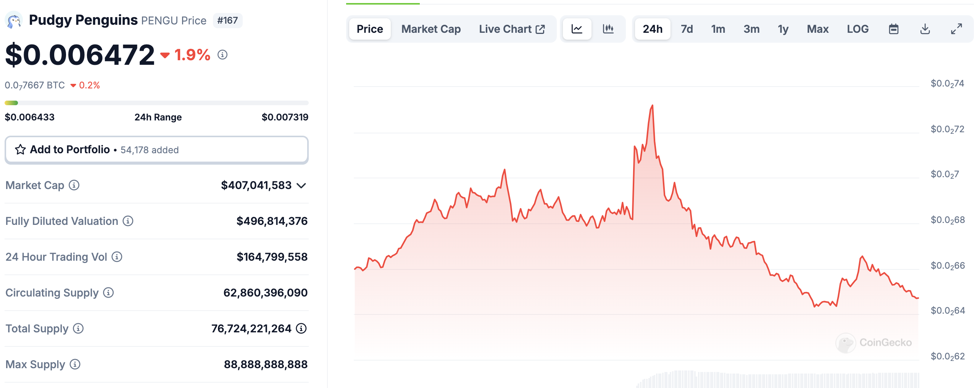Switch chart to candlestick view
Viewport: 980px width, 388px height.
click(x=608, y=29)
